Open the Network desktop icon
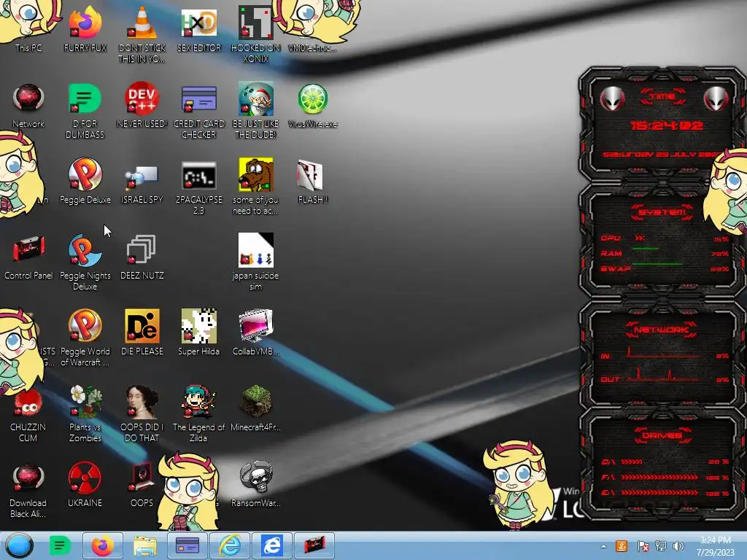 point(28,105)
